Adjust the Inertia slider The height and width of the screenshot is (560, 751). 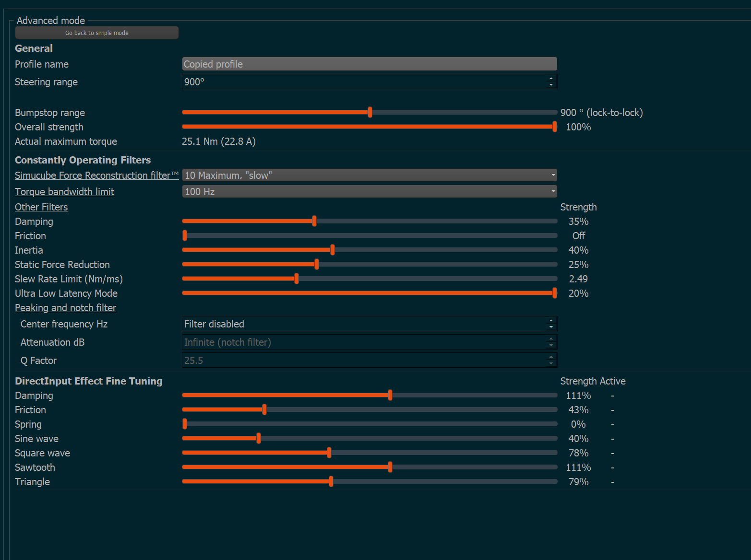tap(370, 250)
